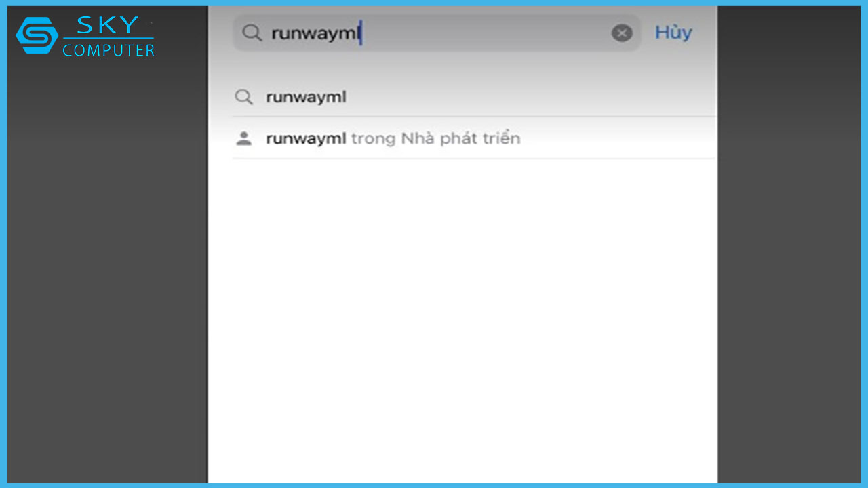Expand the developer search suggestion row
This screenshot has height=488, width=868.
click(392, 138)
